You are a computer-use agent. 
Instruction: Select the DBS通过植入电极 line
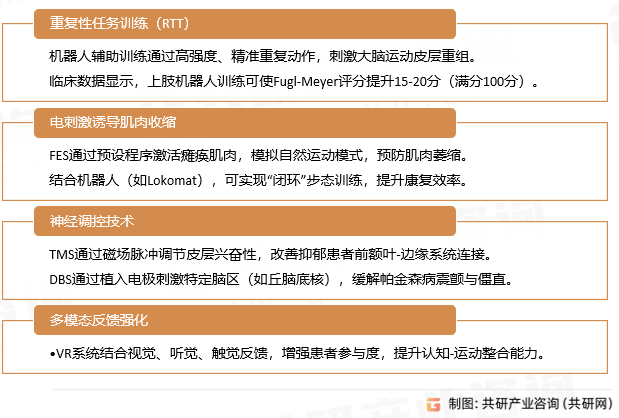pos(281,279)
